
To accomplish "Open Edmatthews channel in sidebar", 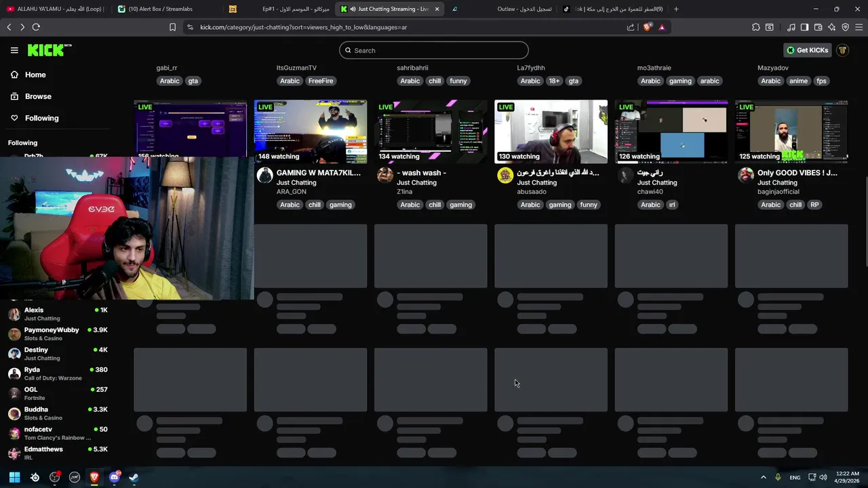I will click(58, 453).
